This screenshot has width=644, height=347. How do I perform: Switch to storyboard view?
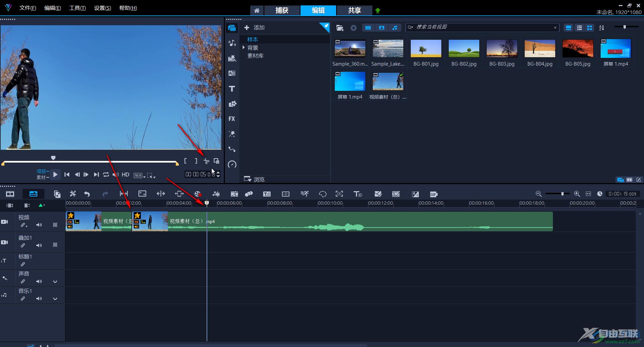[x=10, y=194]
